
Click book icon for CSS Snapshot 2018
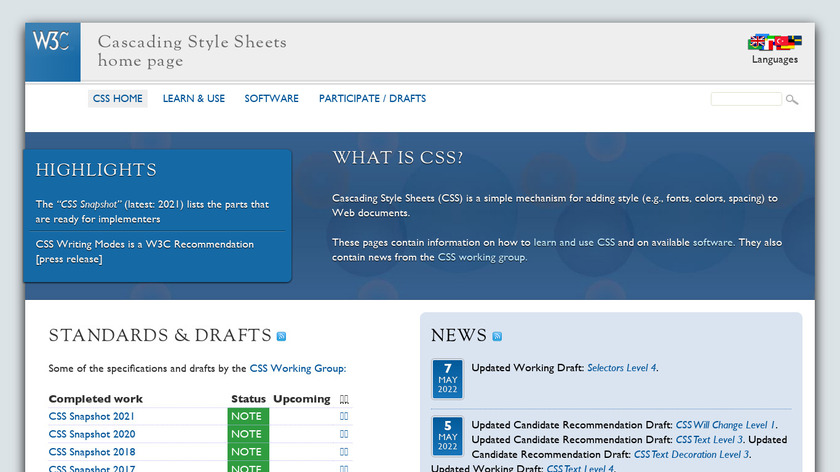[x=344, y=452]
